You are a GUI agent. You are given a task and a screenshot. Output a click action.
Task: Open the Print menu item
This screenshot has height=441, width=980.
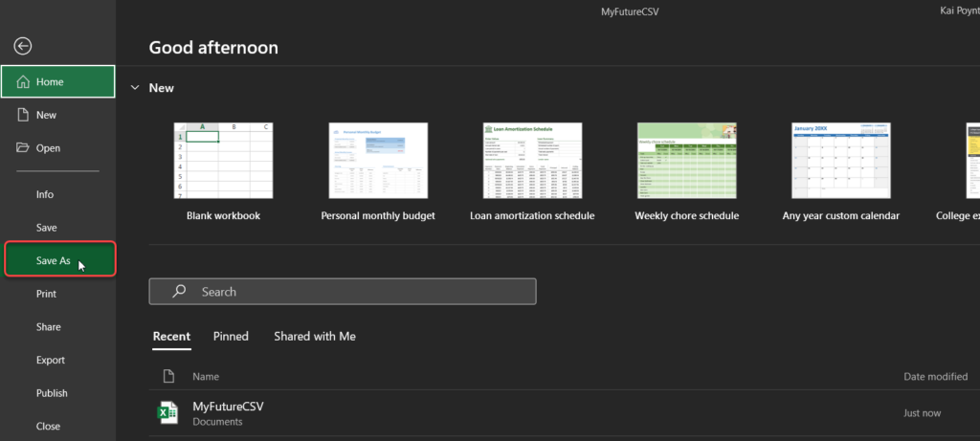[x=47, y=294]
